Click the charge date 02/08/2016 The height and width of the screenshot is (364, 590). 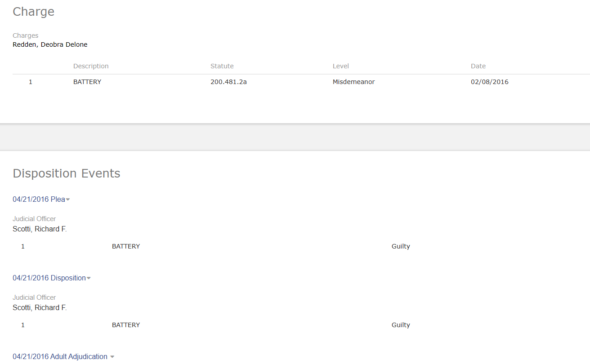[489, 82]
